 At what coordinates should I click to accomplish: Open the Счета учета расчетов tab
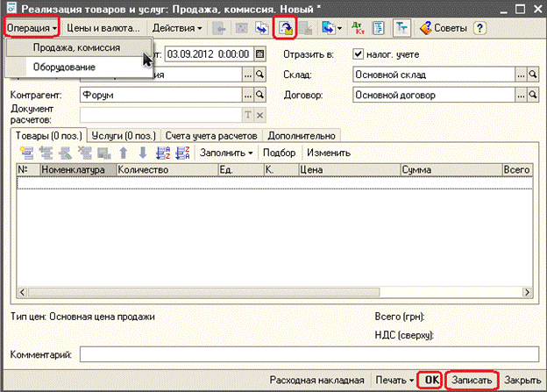211,135
